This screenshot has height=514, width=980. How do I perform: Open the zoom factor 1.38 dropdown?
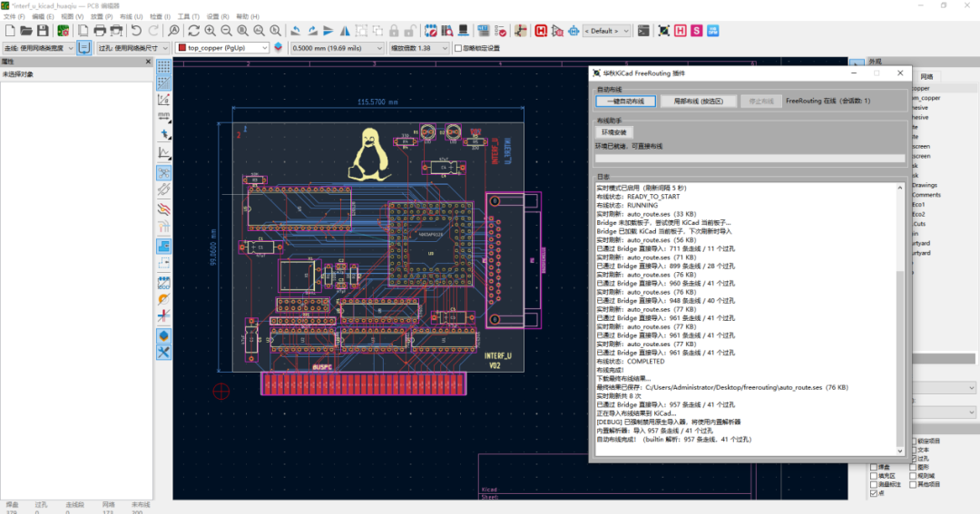tap(418, 48)
